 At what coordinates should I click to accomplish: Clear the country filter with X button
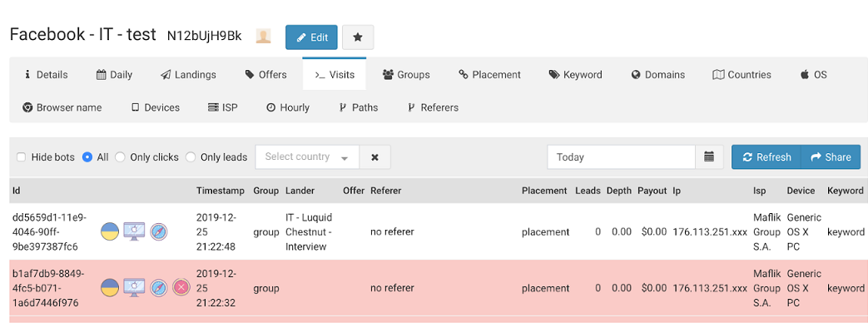click(x=374, y=157)
